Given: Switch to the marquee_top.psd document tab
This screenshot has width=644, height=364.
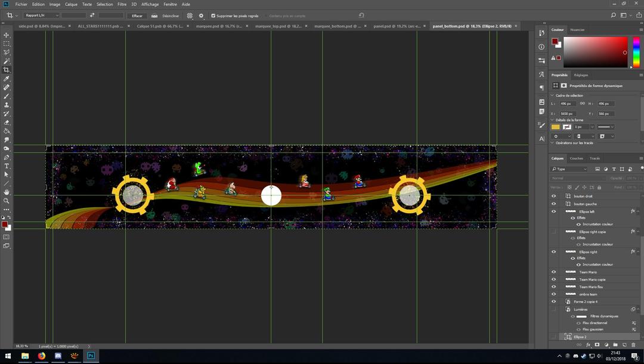Looking at the screenshot, I should tap(278, 26).
